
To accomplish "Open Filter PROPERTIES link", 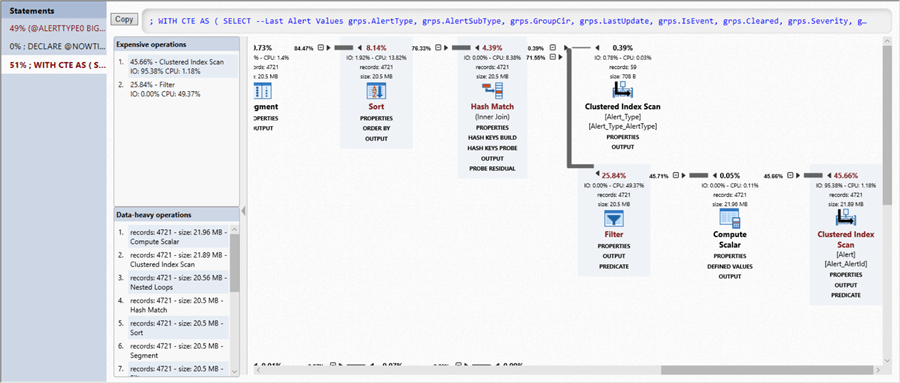I will tap(614, 246).
